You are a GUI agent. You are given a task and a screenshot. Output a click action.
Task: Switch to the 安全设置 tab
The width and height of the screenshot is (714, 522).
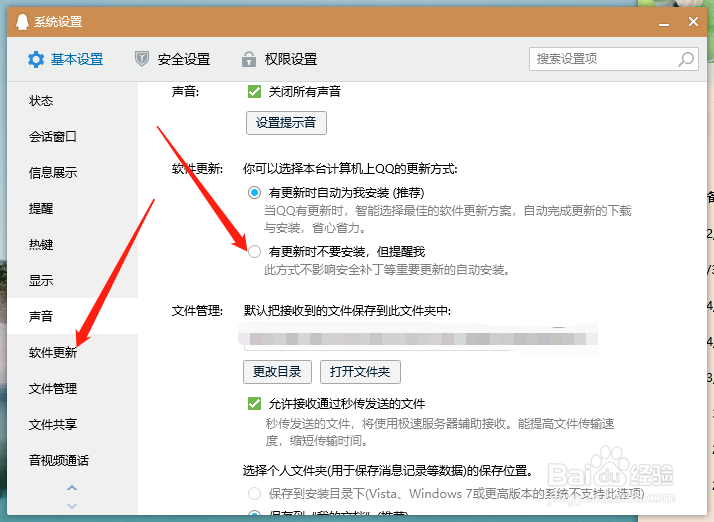173,59
